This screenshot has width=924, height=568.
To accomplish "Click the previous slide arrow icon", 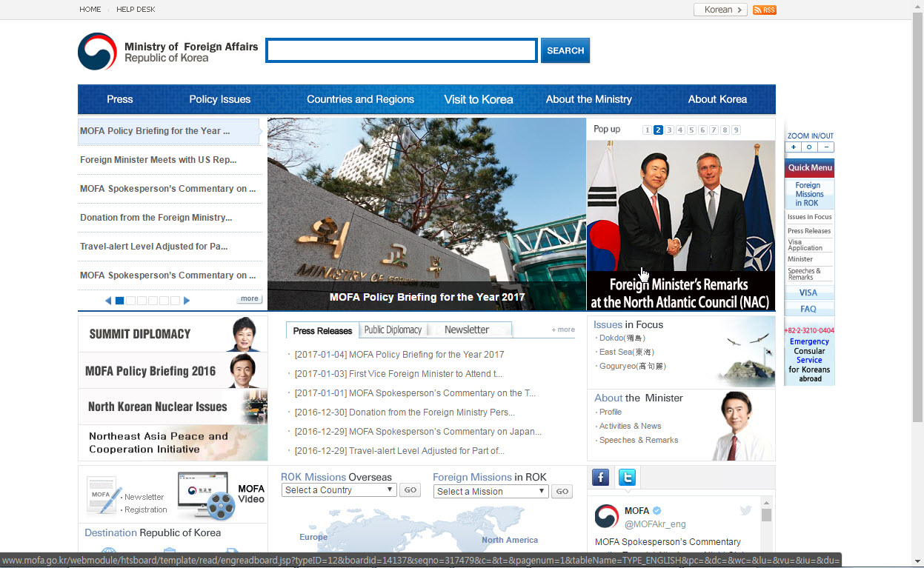I will 108,301.
